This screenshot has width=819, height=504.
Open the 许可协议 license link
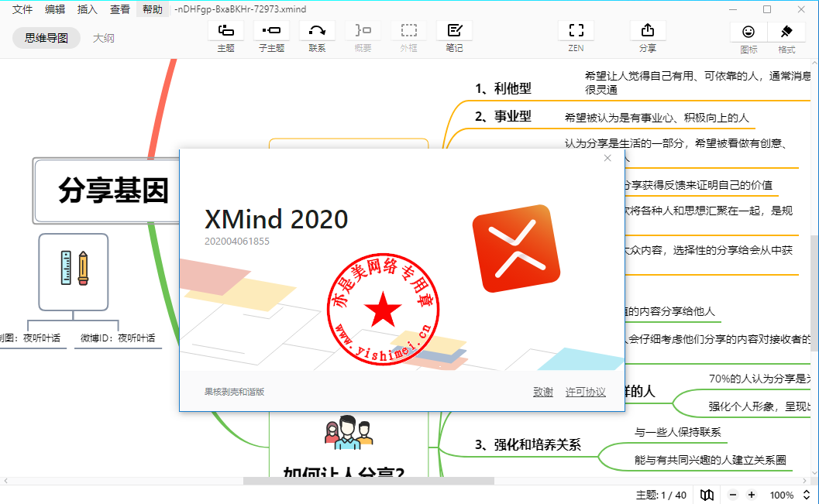click(x=586, y=392)
